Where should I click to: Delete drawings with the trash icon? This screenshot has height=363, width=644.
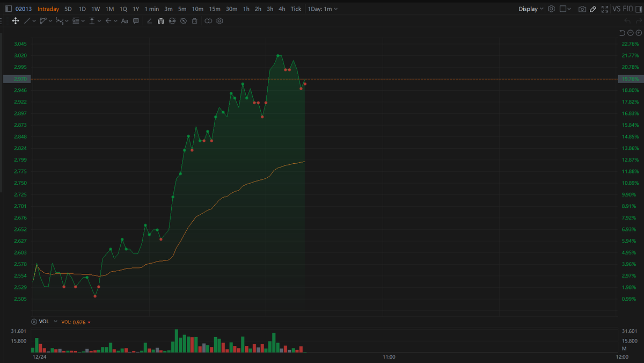pos(194,21)
